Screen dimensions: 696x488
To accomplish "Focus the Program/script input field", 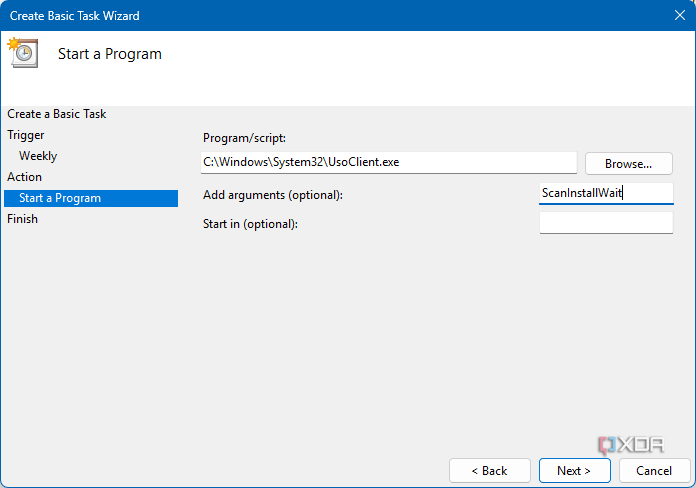I will tap(389, 163).
